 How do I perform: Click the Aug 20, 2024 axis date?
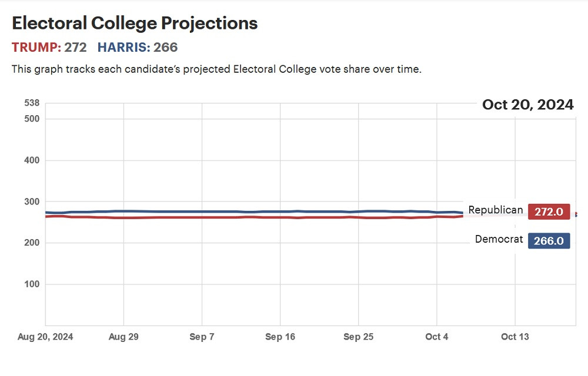(x=46, y=337)
